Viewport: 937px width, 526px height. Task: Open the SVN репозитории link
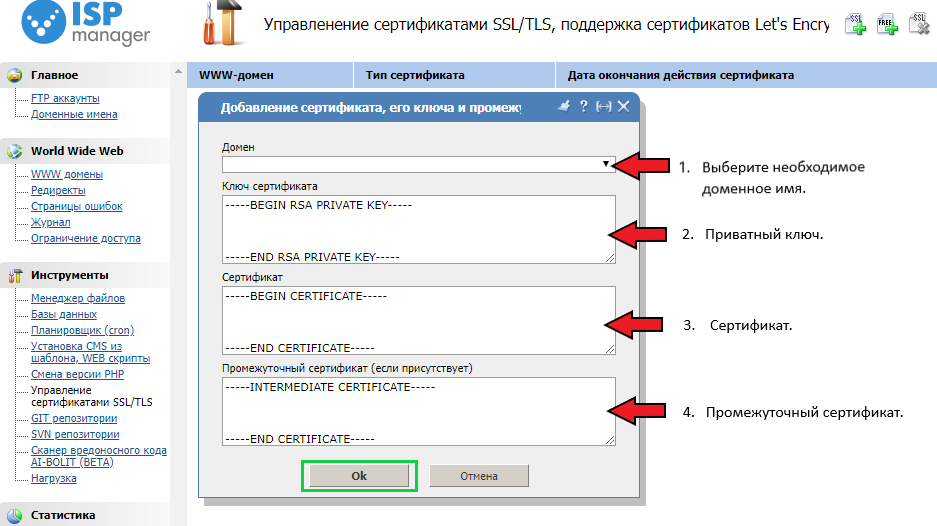pyautogui.click(x=75, y=435)
